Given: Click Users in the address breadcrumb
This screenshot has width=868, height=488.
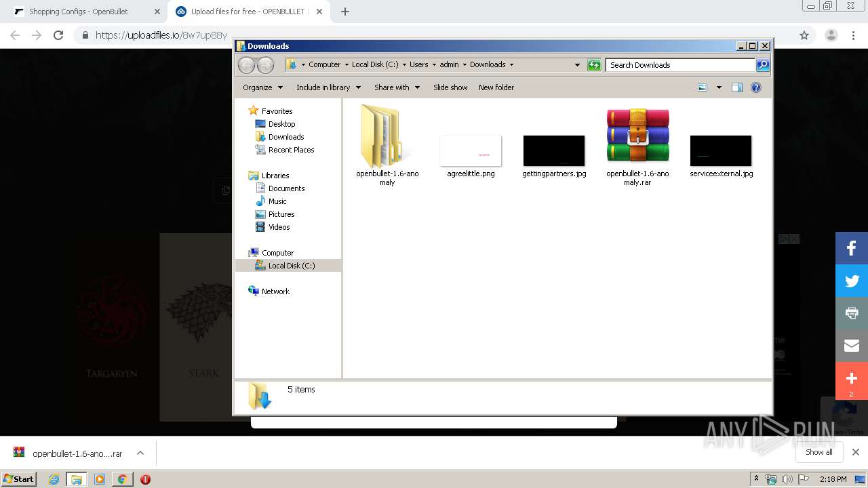Looking at the screenshot, I should tap(418, 64).
